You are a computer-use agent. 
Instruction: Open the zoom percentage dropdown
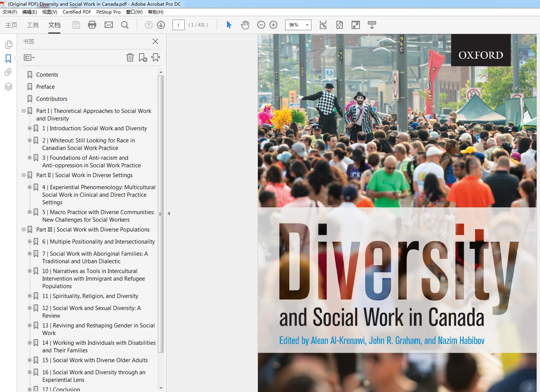pos(307,25)
